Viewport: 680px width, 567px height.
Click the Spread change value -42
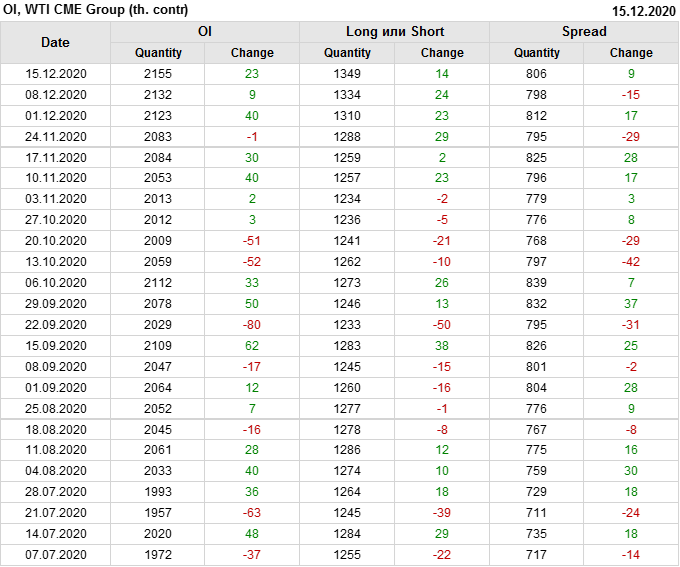coord(631,262)
